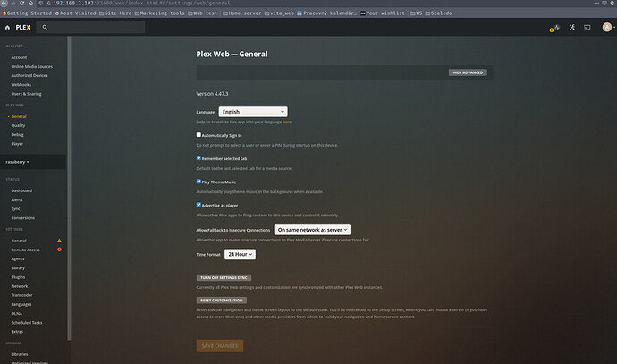Click the Pocket shield icon in address bar

604,4
